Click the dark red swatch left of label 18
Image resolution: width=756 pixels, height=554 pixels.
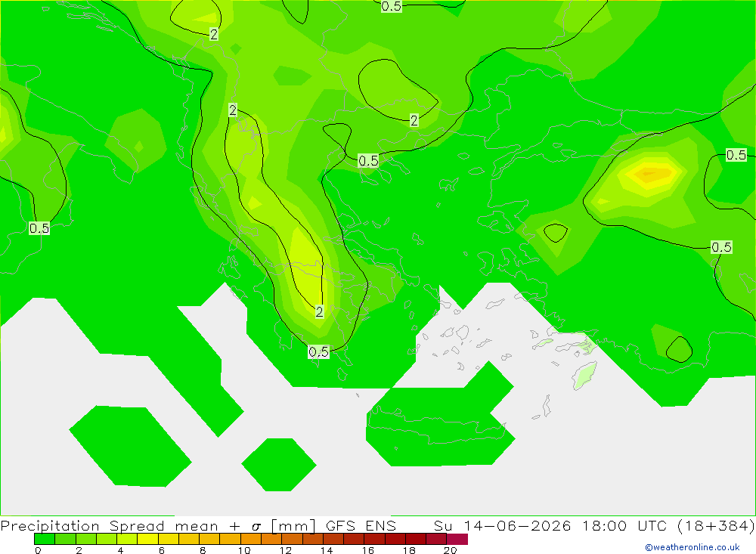395,539
